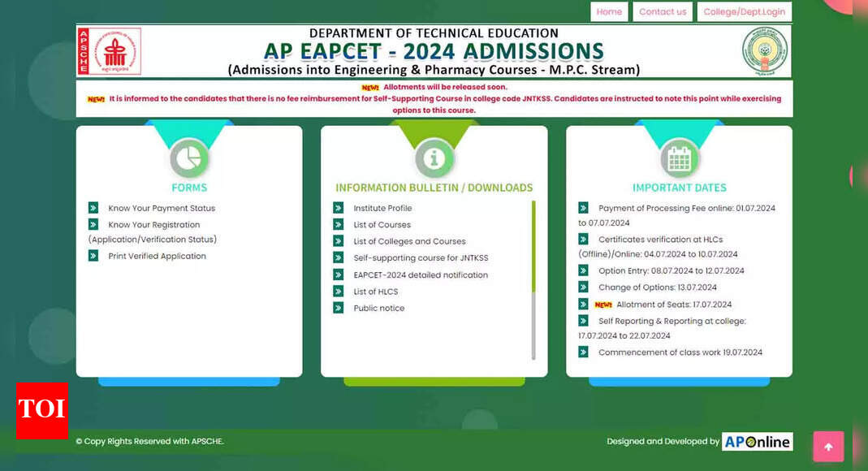Click the Information Bulletin info icon
Image resolution: width=868 pixels, height=471 pixels.
click(434, 156)
